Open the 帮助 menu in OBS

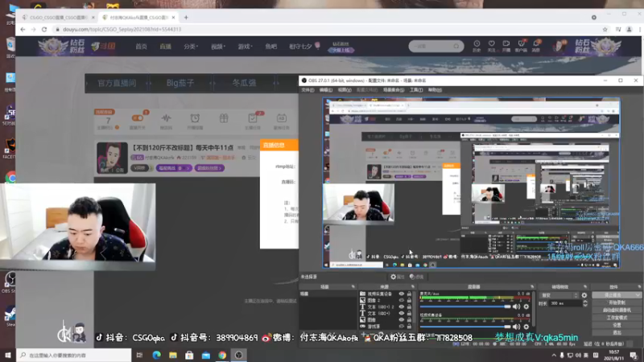pyautogui.click(x=435, y=90)
